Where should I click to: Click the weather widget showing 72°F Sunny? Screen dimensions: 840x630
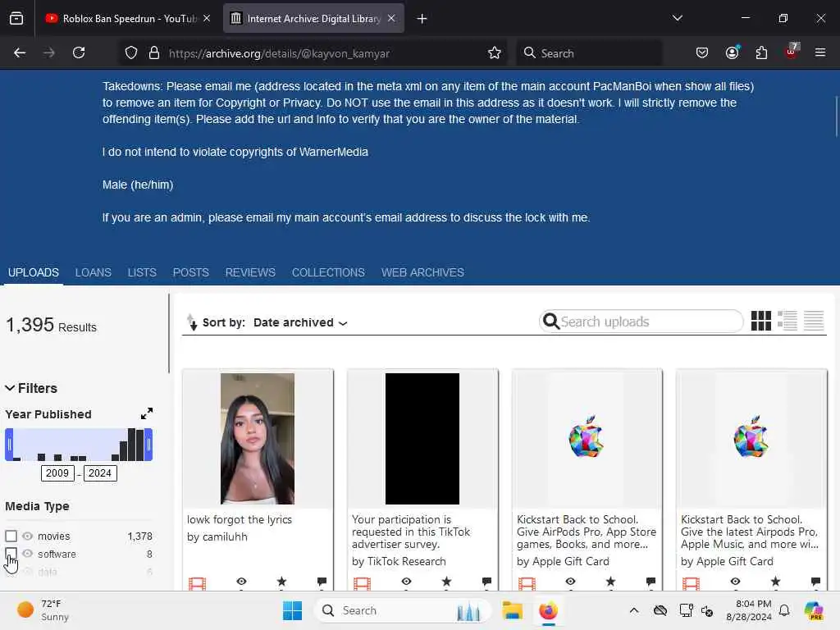tap(43, 610)
